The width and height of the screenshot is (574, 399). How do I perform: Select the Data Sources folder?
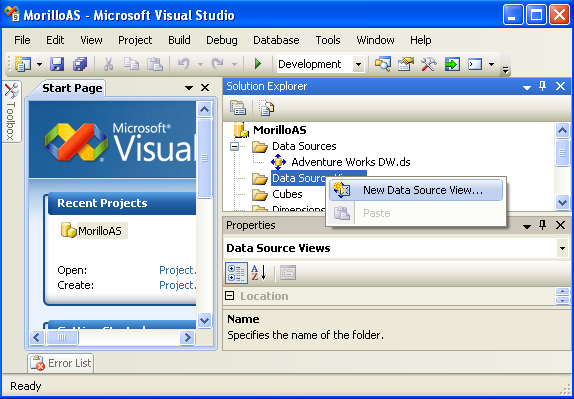coord(304,146)
